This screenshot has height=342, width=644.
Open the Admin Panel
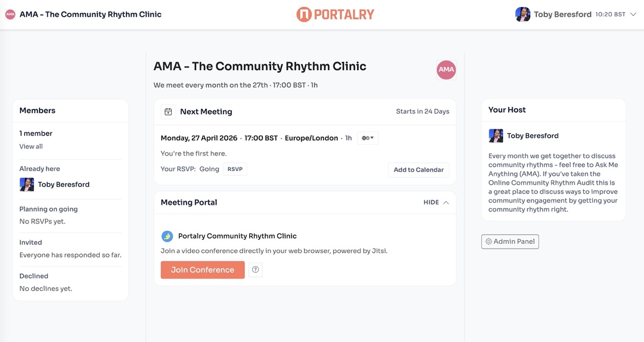click(510, 241)
